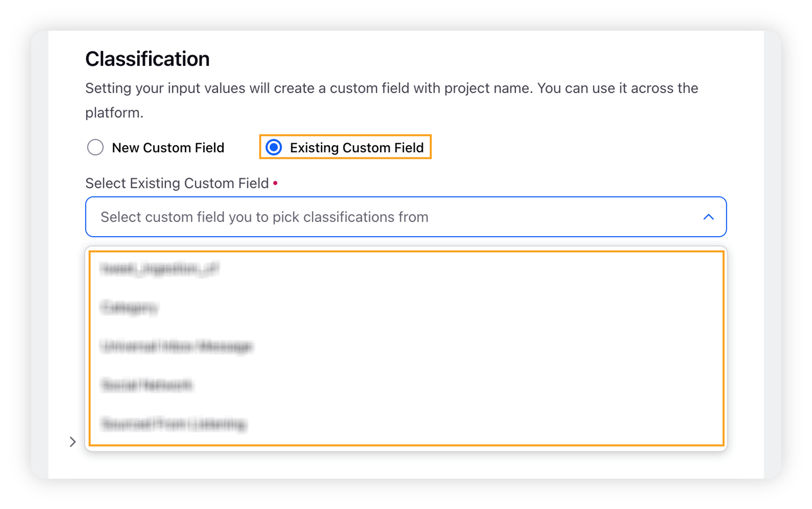Viewport: 812px width, 509px height.
Task: Click the Classification heading
Action: [x=147, y=59]
